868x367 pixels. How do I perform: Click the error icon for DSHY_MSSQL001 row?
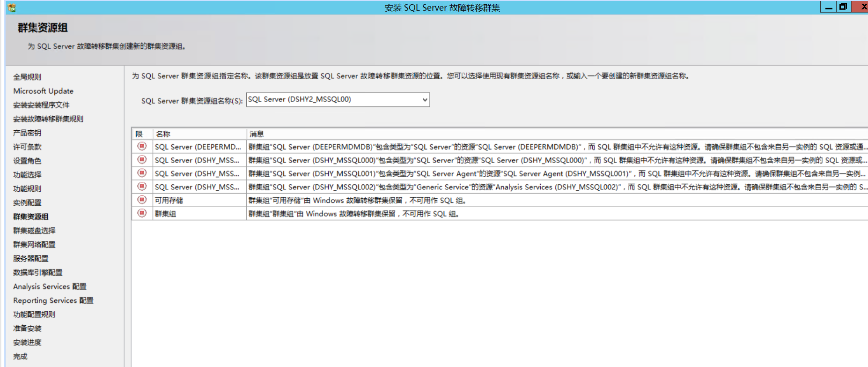click(142, 173)
